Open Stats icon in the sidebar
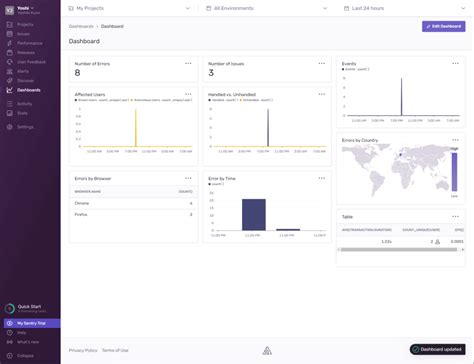 point(10,113)
